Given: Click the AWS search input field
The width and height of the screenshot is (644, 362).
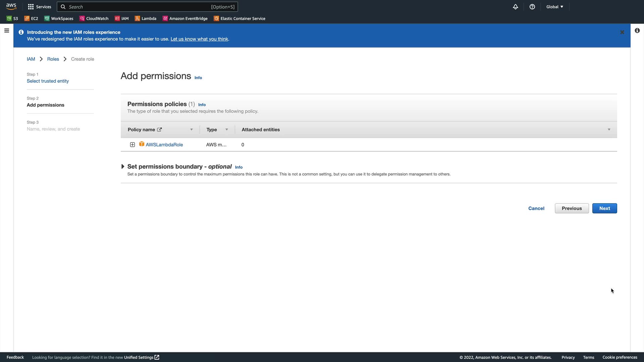Looking at the screenshot, I should (x=138, y=7).
